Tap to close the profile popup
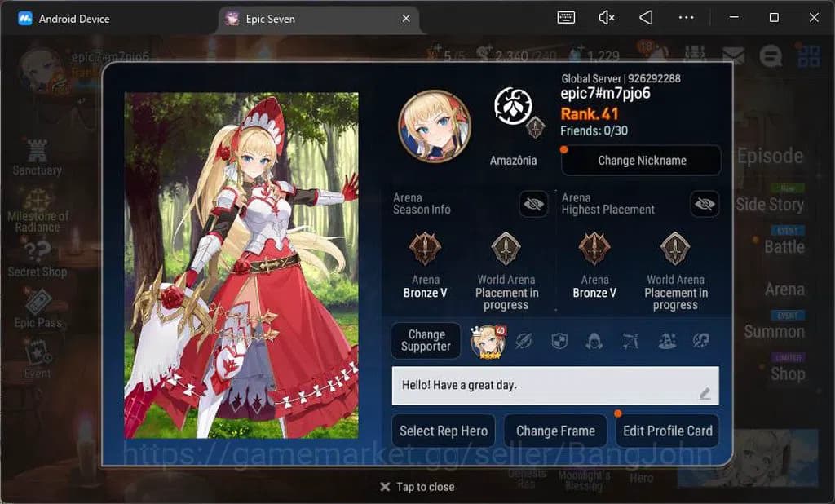Viewport: 835px width, 504px height. coord(417,486)
